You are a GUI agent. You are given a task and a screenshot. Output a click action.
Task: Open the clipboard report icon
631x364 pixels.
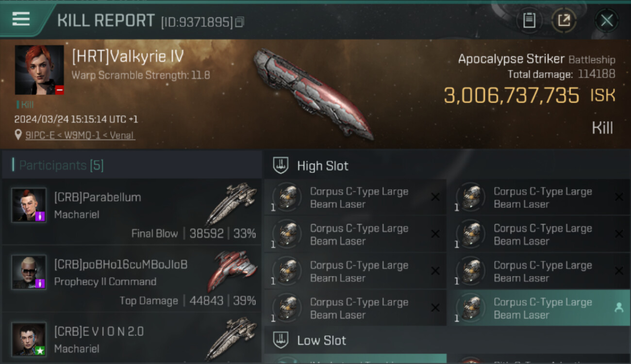(529, 20)
